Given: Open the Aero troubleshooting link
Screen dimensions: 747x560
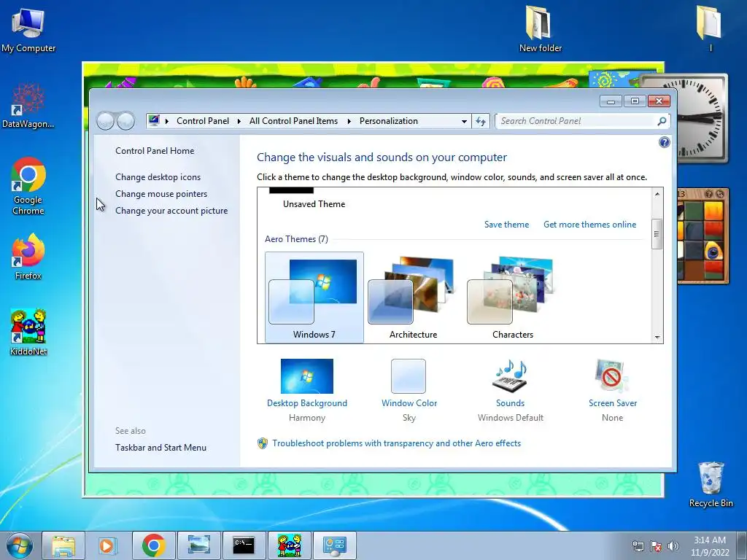Looking at the screenshot, I should point(396,443).
